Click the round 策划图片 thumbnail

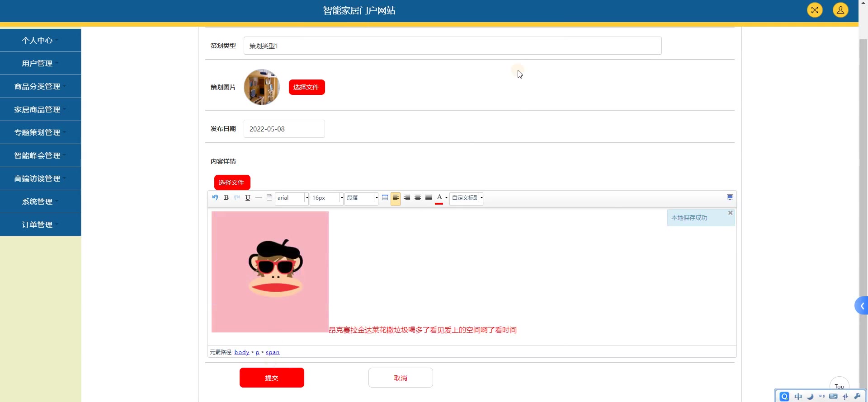point(262,87)
